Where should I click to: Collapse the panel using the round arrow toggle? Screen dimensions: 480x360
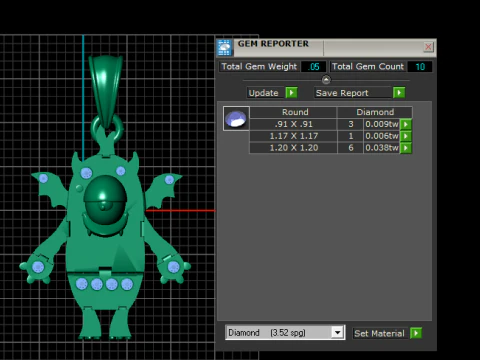click(326, 80)
